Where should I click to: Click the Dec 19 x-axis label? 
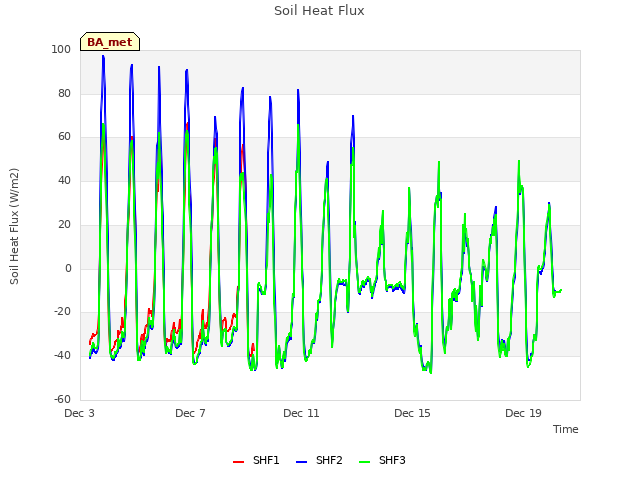[x=523, y=413]
